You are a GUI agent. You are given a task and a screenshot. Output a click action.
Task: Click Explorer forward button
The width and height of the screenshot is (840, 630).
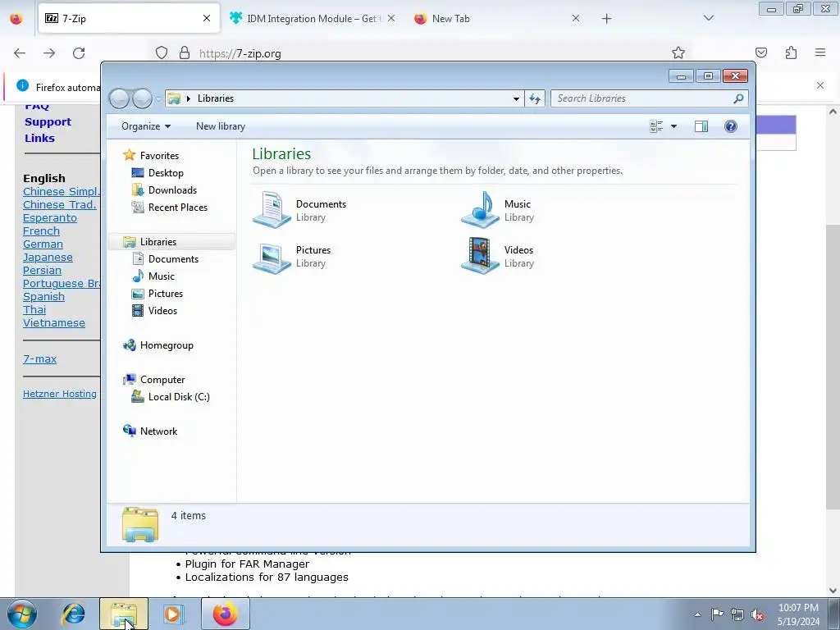tap(142, 98)
